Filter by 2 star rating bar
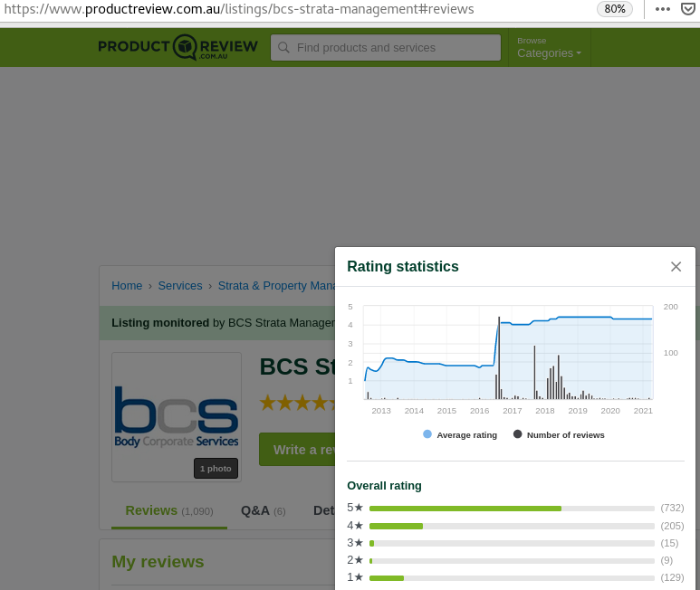The image size is (700, 590). 512,560
